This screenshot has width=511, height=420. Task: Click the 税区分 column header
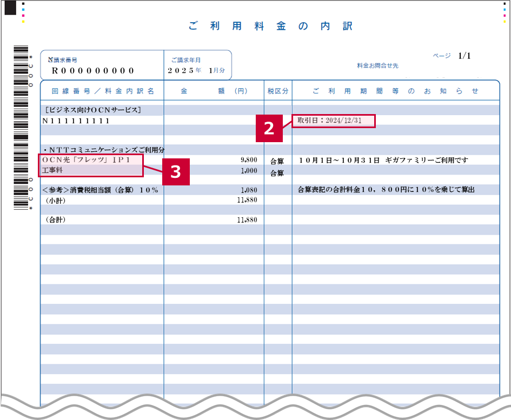point(278,91)
